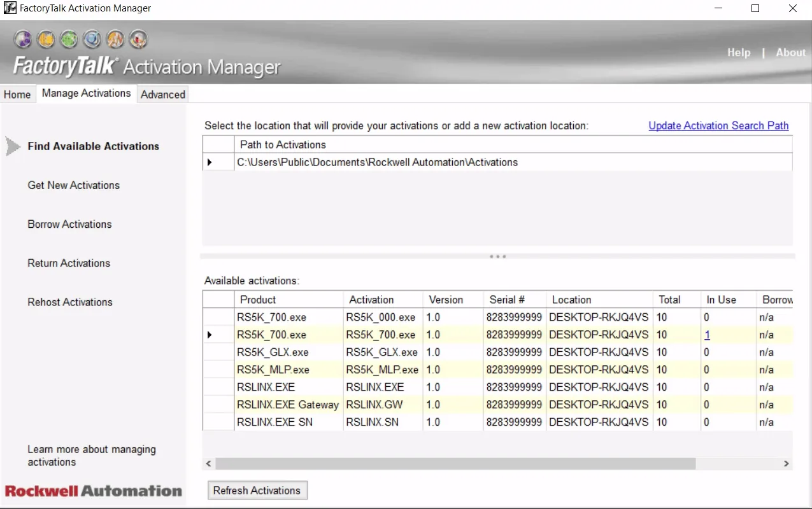Select the RSLINX.SN activation cell
This screenshot has width=812, height=509.
click(383, 422)
